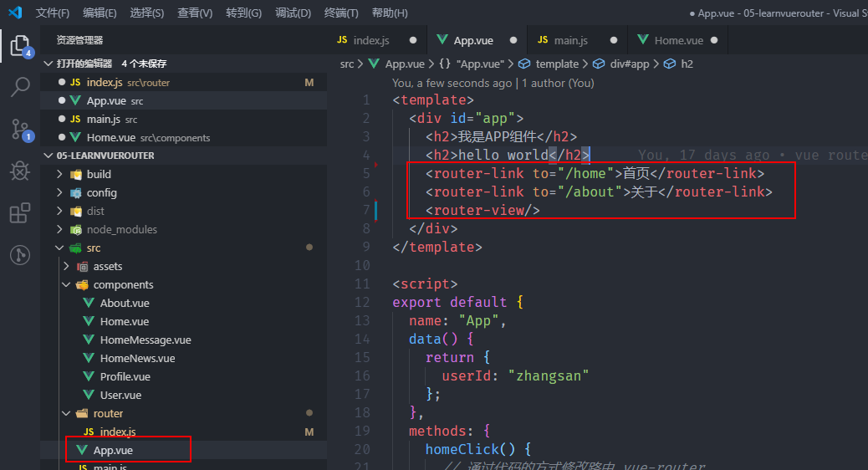Click unsaved dot on main.js tab
The image size is (868, 470).
(613, 40)
